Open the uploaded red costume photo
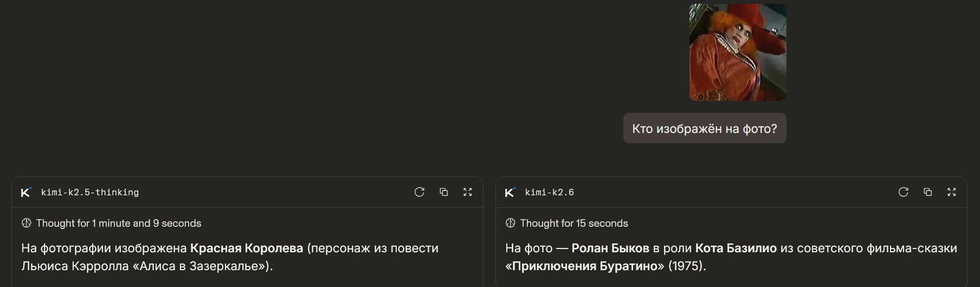980x287 pixels. click(738, 52)
